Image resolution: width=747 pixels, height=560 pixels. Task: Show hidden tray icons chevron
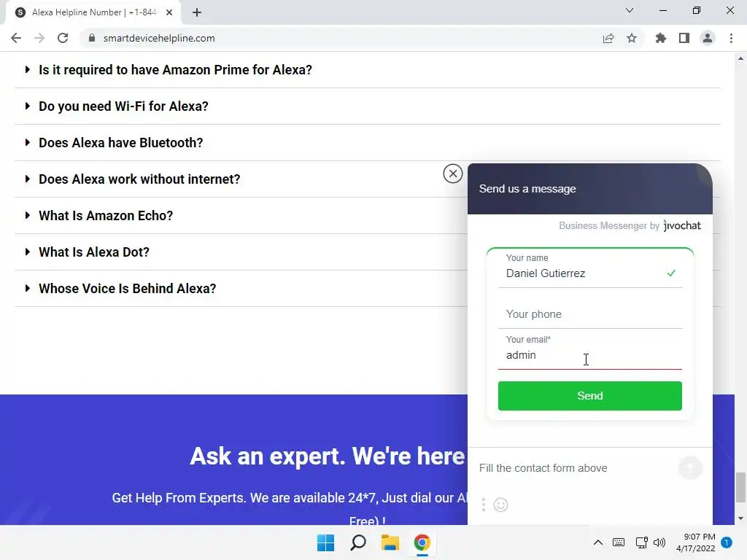[x=598, y=542]
